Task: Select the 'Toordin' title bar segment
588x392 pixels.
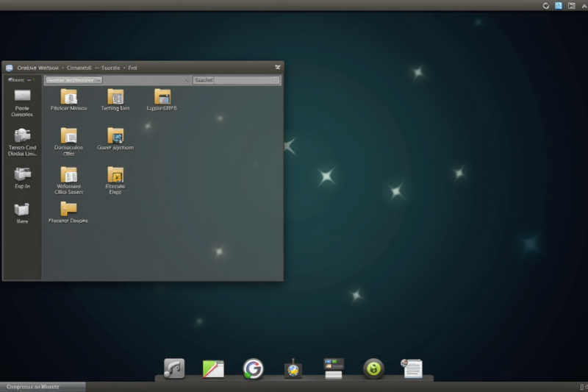Action: pos(111,68)
